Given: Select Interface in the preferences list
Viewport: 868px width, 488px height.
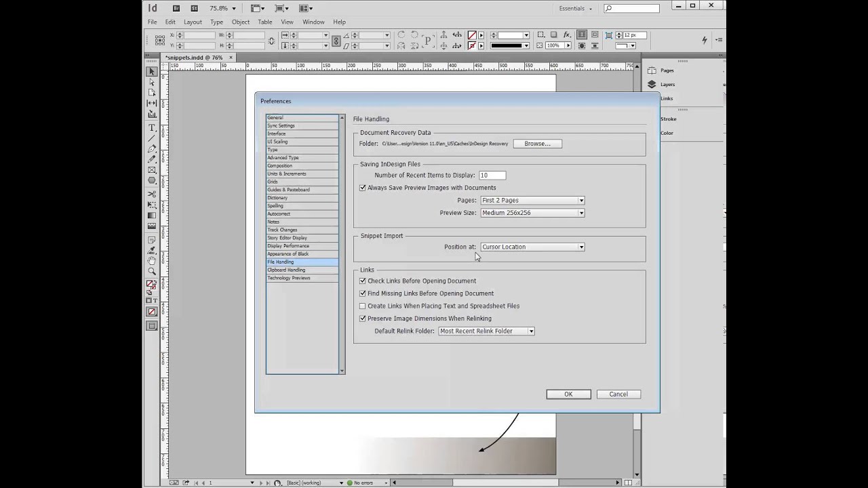Looking at the screenshot, I should (x=302, y=134).
